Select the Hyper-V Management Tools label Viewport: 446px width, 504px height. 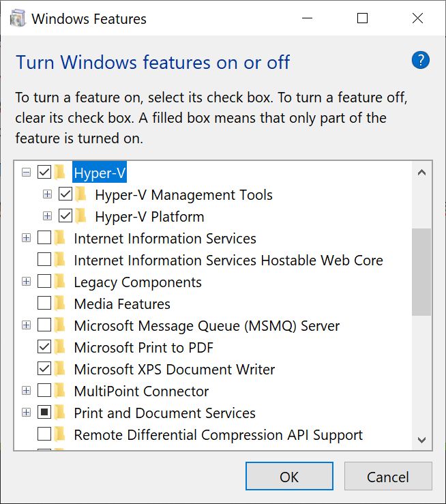[x=184, y=195]
